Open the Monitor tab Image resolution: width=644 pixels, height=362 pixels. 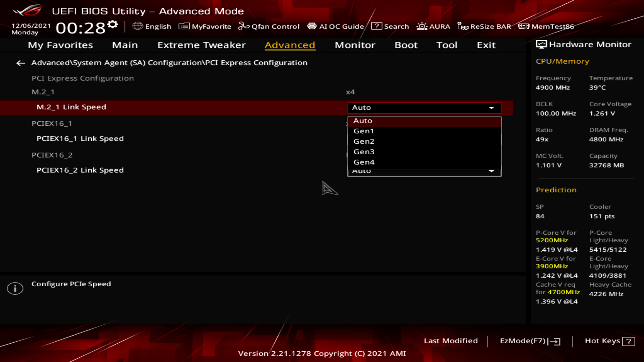[355, 45]
